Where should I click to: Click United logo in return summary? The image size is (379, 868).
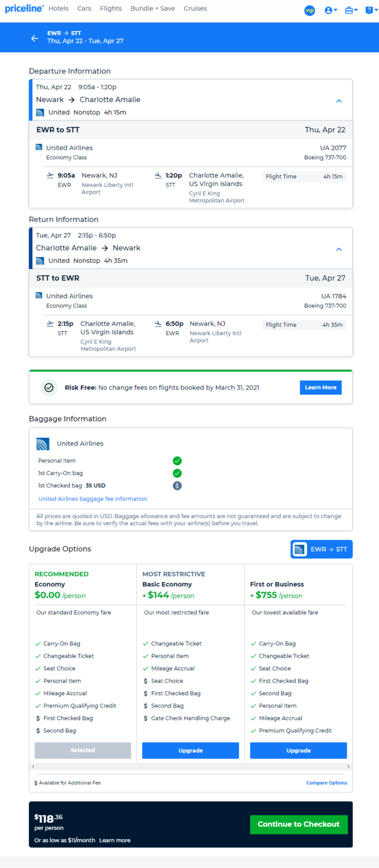[x=40, y=261]
